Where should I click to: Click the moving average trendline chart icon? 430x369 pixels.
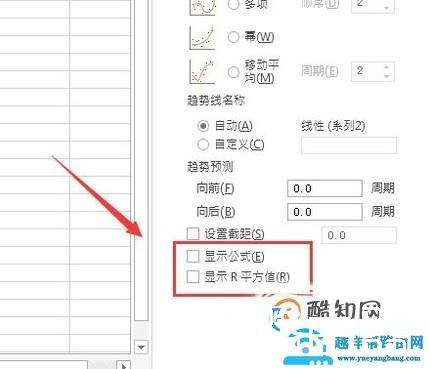click(x=202, y=71)
